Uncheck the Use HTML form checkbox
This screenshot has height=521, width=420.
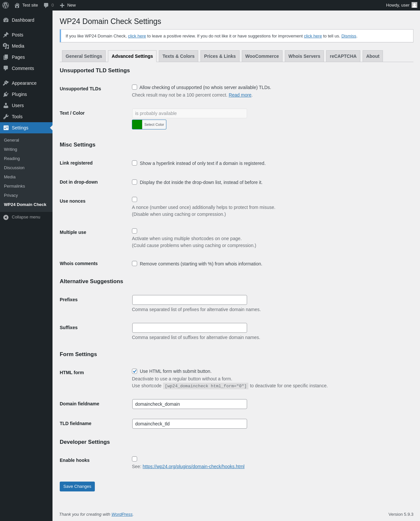click(135, 371)
